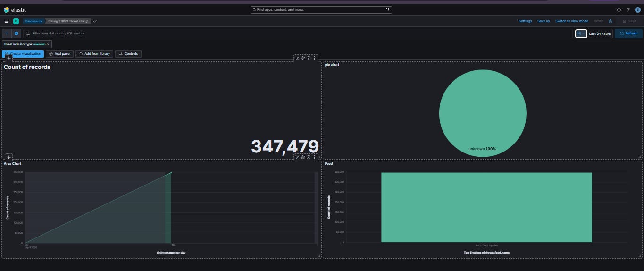Open the date quick menu calendar dropdown
This screenshot has height=271, width=644.
pyautogui.click(x=581, y=34)
